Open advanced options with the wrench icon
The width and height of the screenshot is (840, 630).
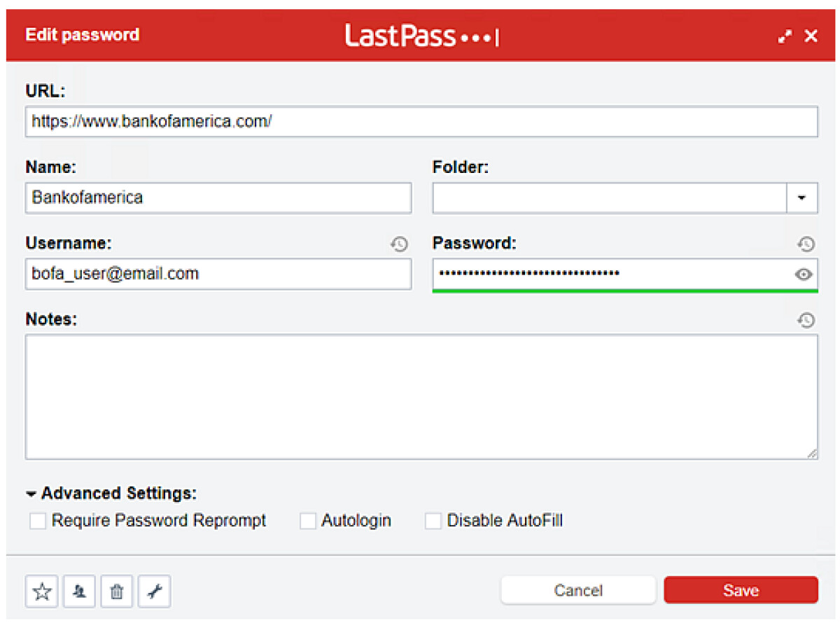click(x=154, y=591)
